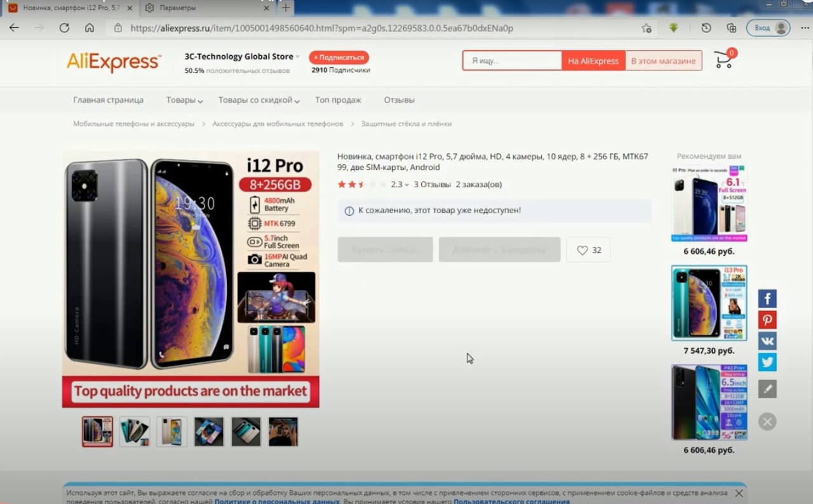The image size is (813, 504).
Task: Open the Главная страница store menu item
Action: (x=108, y=100)
